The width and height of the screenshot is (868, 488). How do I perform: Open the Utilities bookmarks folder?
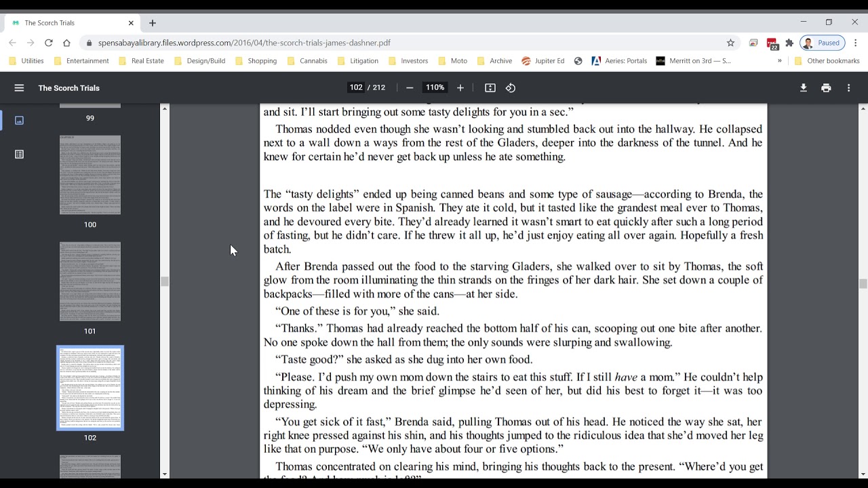point(26,61)
